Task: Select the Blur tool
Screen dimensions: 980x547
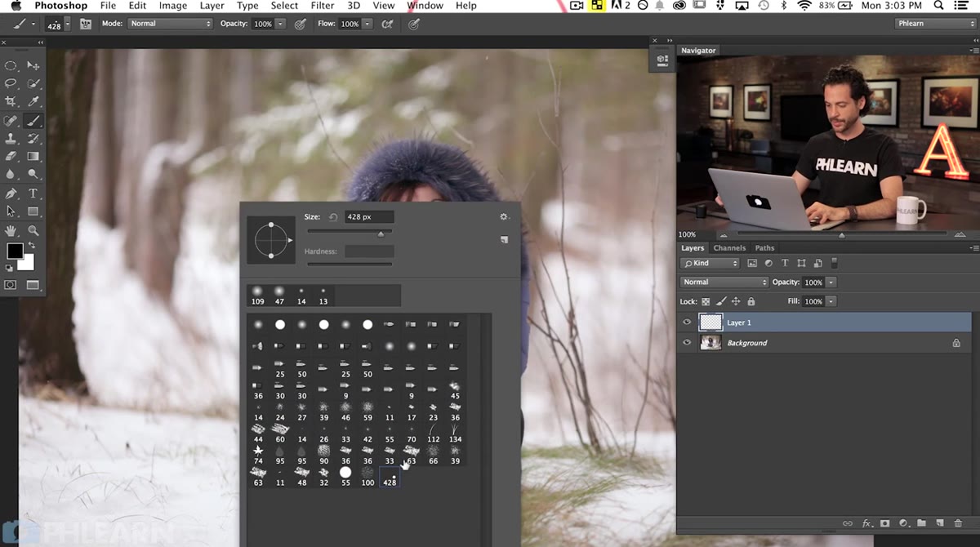Action: click(11, 174)
